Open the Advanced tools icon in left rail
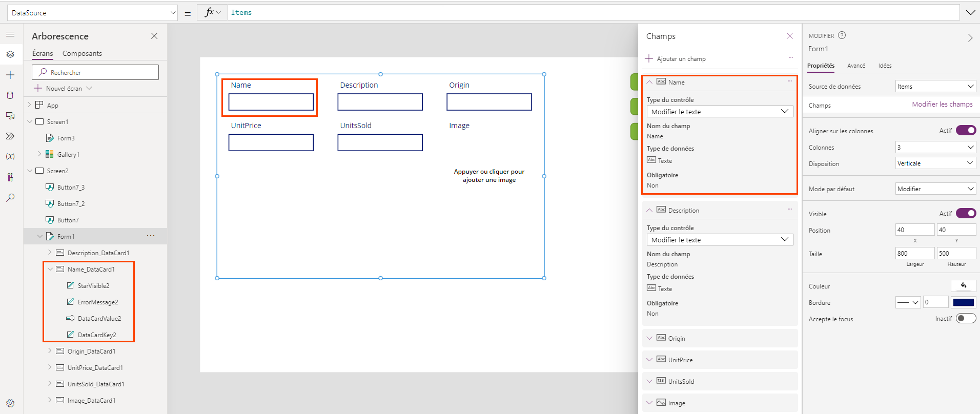The height and width of the screenshot is (414, 980). (x=10, y=177)
